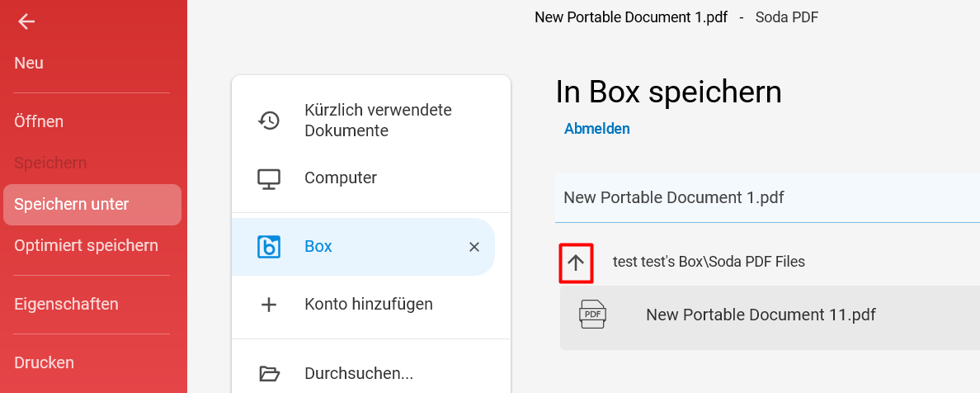The width and height of the screenshot is (980, 393).
Task: Choose Computer as save location
Action: [x=341, y=178]
